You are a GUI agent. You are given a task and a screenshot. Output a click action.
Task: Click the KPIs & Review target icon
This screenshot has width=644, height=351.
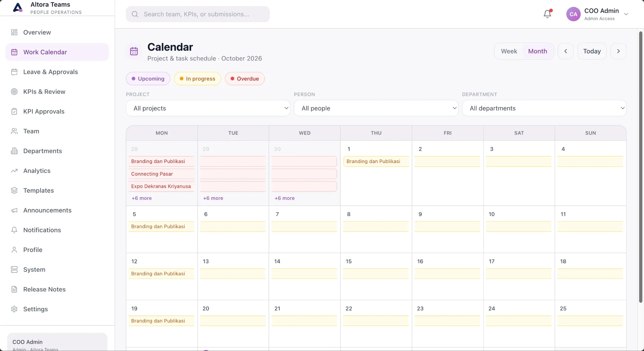click(x=14, y=92)
